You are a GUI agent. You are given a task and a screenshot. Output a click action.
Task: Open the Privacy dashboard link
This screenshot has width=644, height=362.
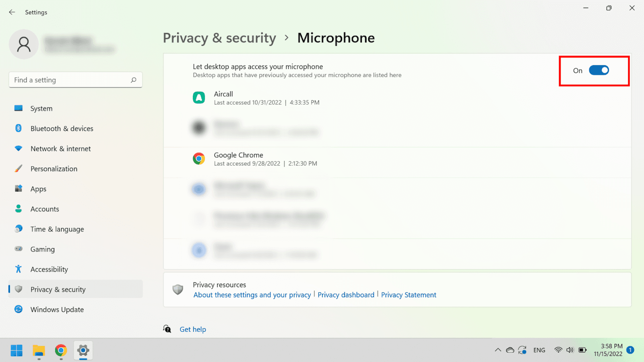(346, 295)
